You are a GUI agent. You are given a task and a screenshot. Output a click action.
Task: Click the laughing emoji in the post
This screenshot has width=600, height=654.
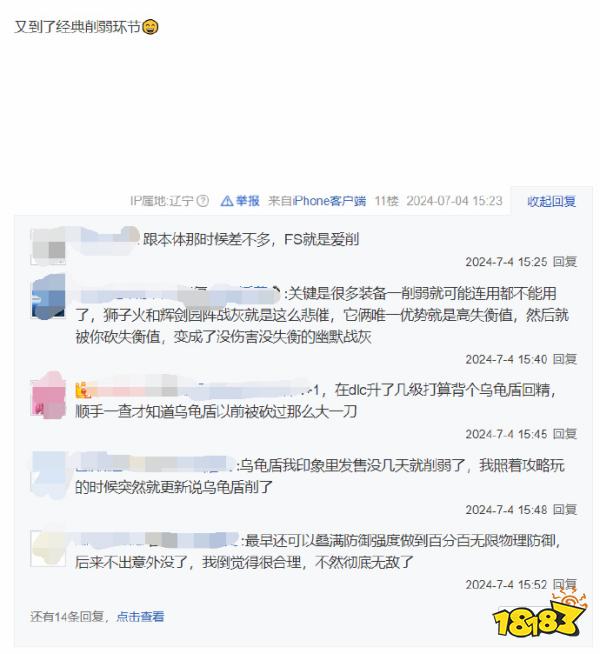pos(150,27)
